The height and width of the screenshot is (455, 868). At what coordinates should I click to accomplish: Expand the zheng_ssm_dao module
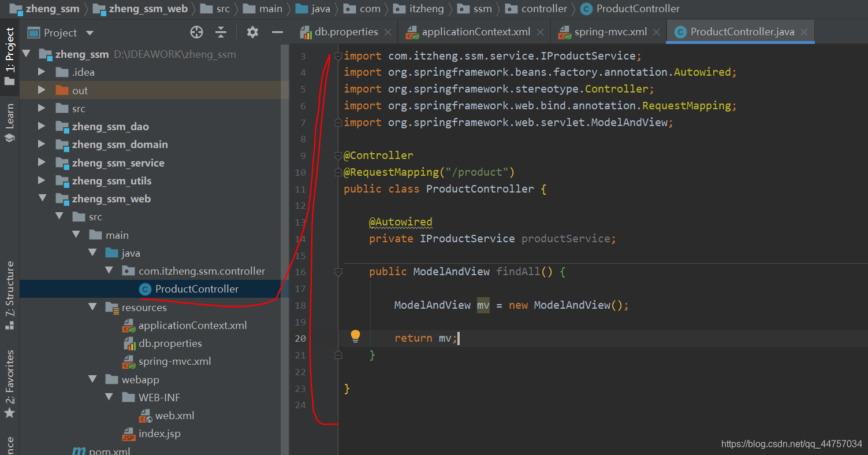(42, 126)
